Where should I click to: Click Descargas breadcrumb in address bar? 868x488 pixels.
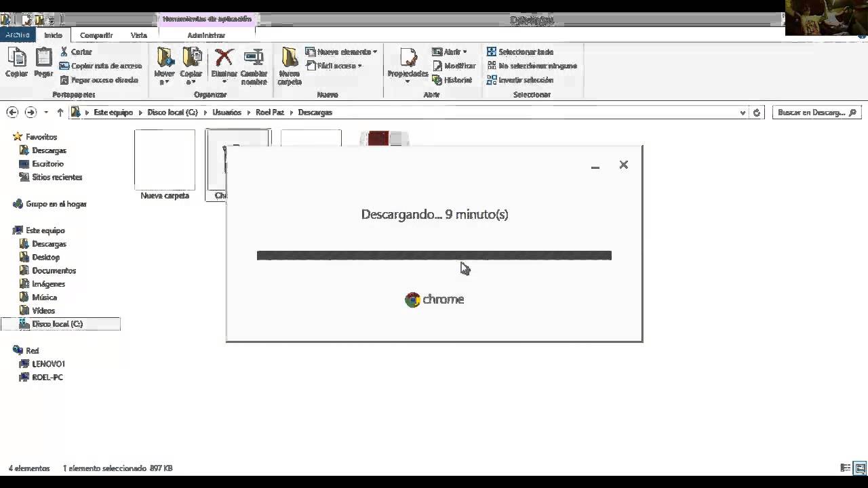[x=315, y=113]
